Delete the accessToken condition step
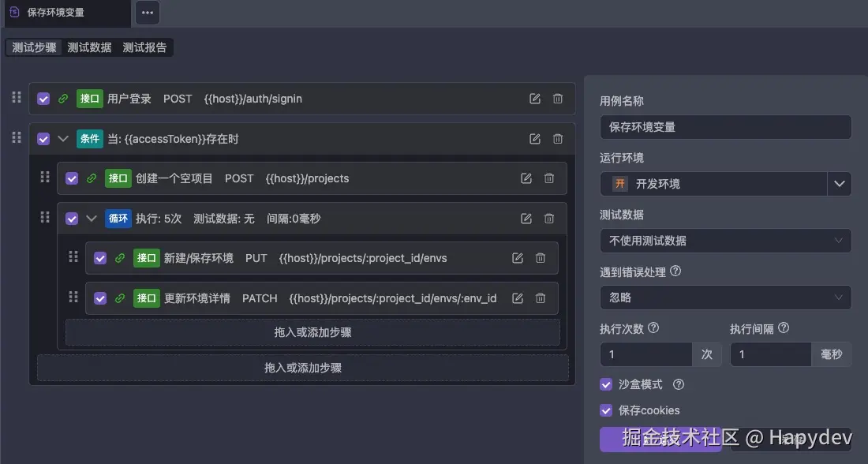 click(558, 139)
